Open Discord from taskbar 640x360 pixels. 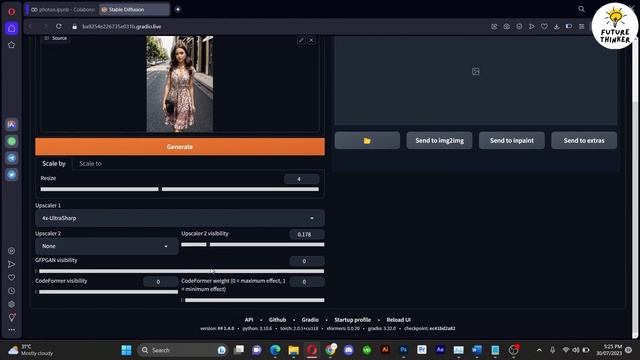coord(348,350)
